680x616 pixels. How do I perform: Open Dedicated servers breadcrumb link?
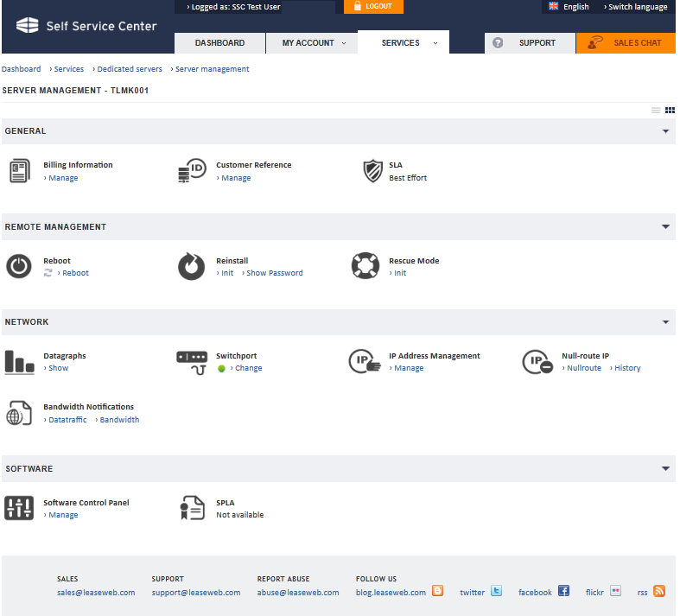[130, 69]
